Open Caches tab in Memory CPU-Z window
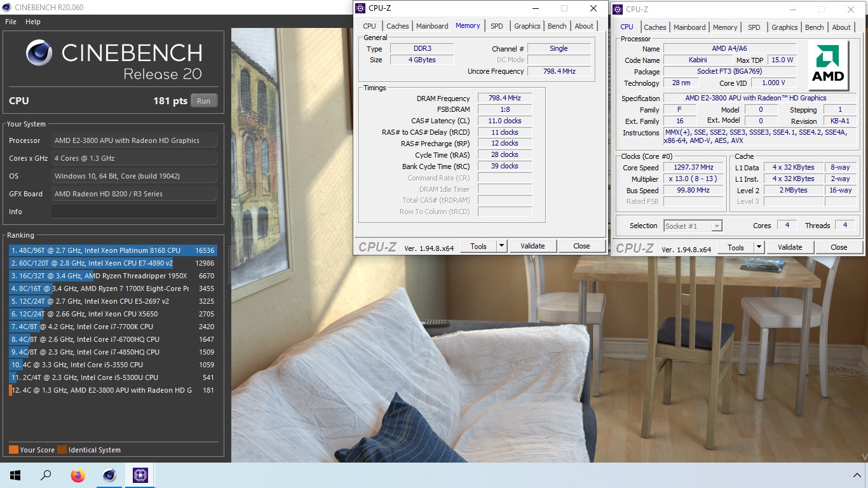This screenshot has height=488, width=868. coord(398,26)
